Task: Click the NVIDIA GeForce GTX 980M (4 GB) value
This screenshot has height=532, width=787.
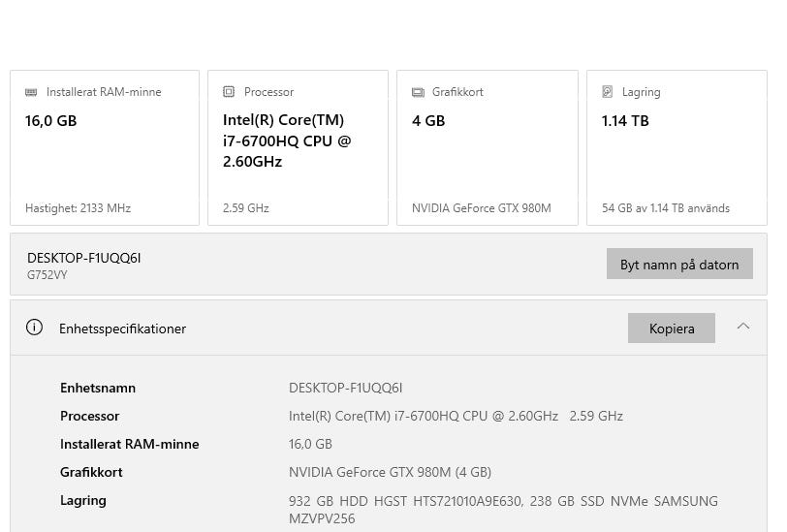Action: [390, 472]
